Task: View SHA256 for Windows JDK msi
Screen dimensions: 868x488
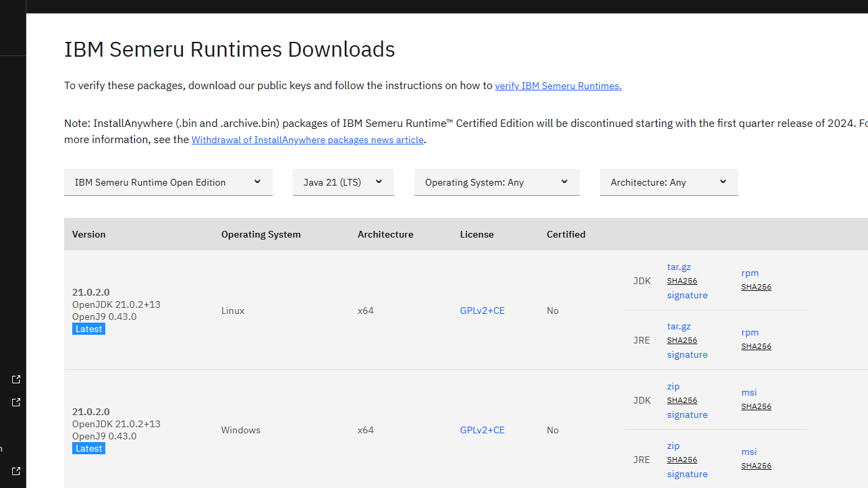Action: [756, 406]
